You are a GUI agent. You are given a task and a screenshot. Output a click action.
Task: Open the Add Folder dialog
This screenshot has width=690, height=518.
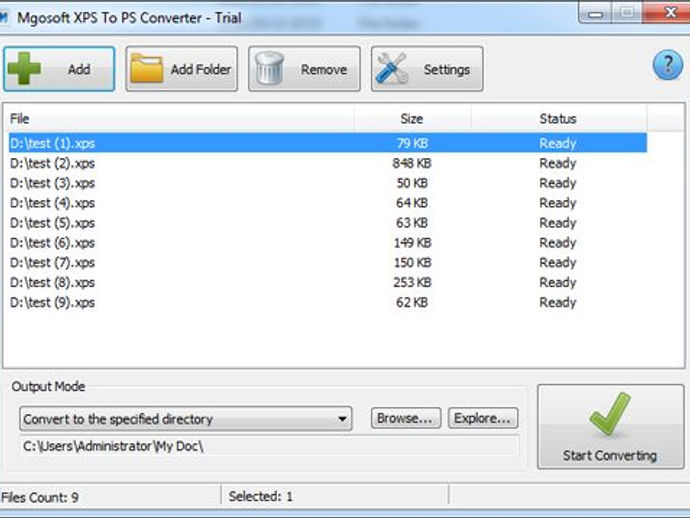(x=182, y=69)
